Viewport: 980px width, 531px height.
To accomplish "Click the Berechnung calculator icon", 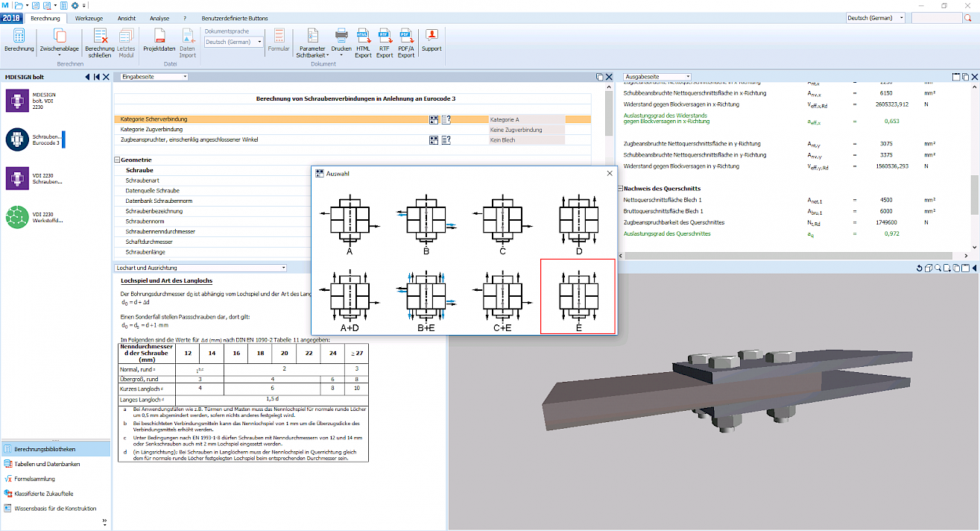I will point(19,36).
